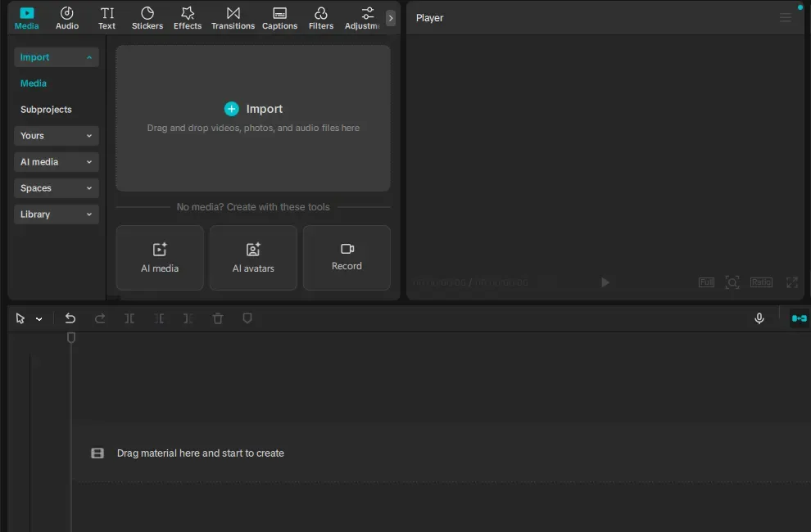Start Record tool

point(347,258)
